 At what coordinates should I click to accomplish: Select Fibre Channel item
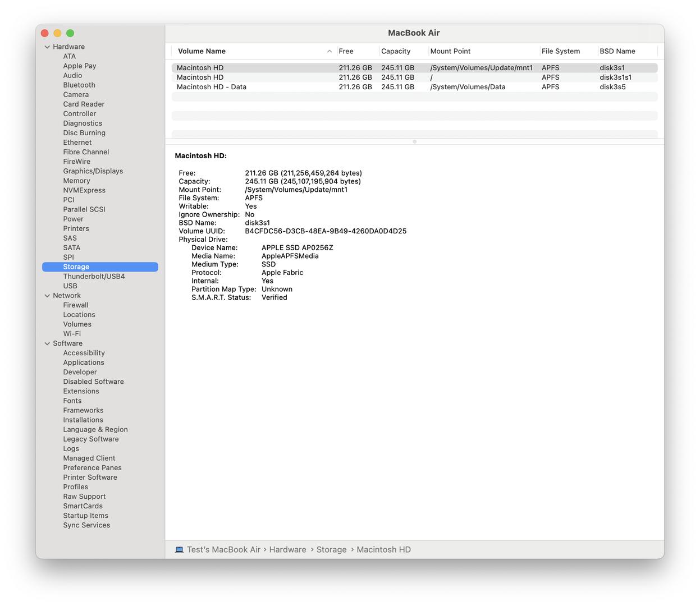[x=86, y=151]
